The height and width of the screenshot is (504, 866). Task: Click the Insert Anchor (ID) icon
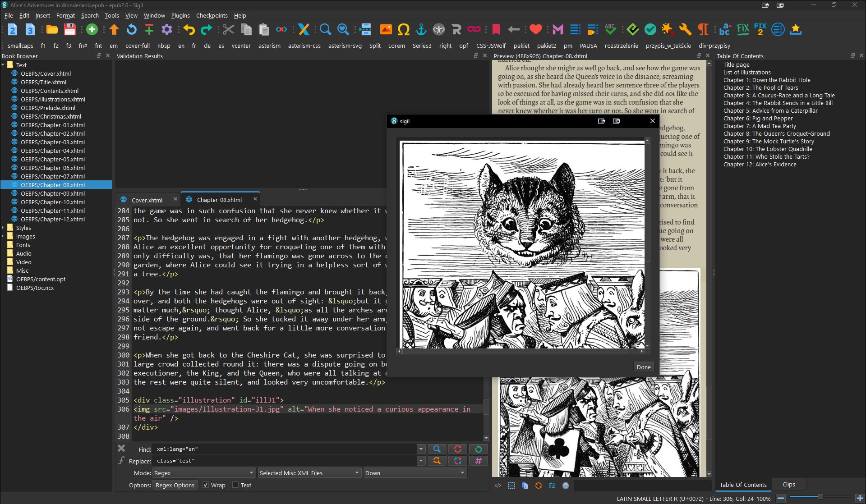[421, 30]
